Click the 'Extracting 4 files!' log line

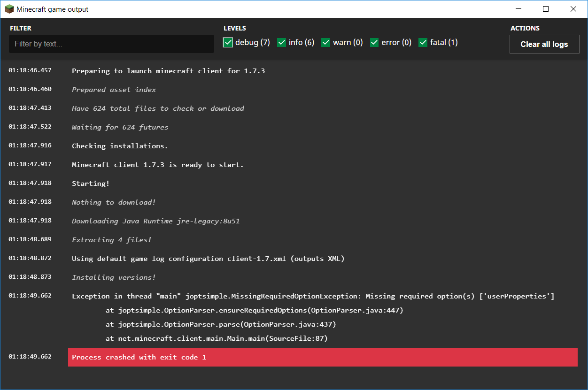click(x=112, y=240)
